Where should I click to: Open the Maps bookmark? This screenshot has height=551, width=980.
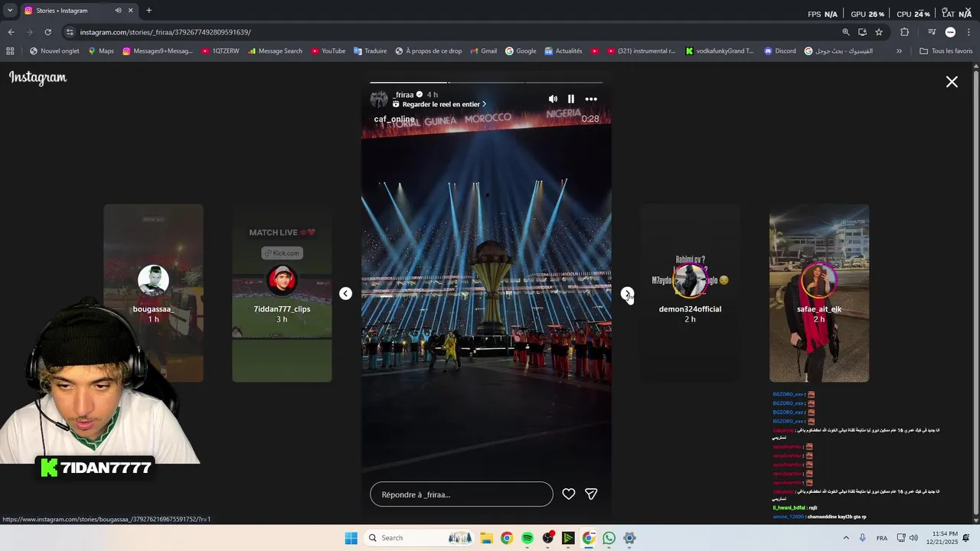(101, 51)
